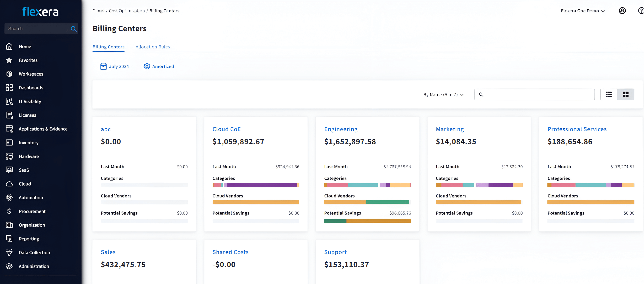The image size is (644, 284).
Task: Open the Favorites star icon
Action: (x=9, y=60)
